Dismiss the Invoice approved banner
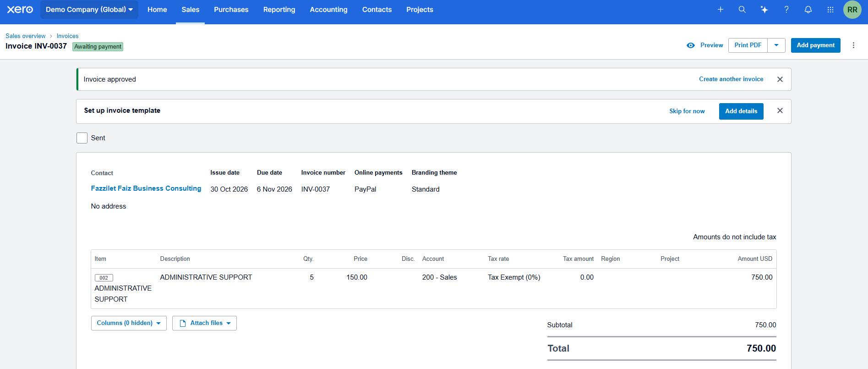This screenshot has width=868, height=369. coord(780,79)
